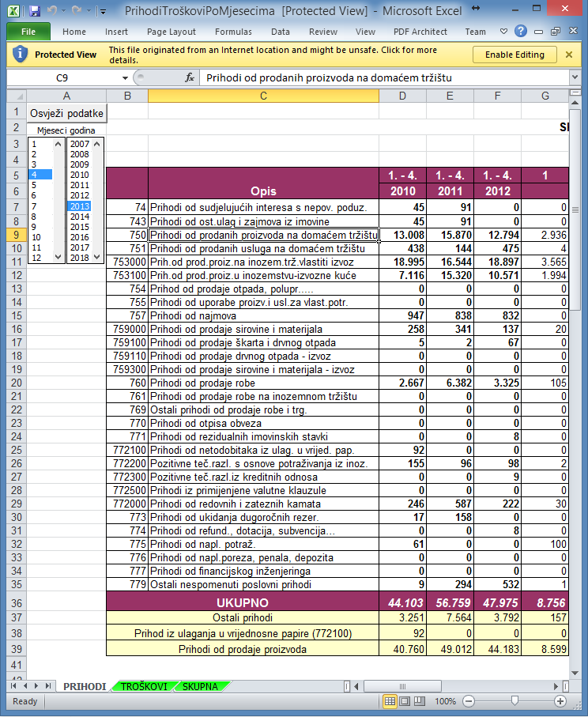This screenshot has width=588, height=717.
Task: Click the UKUPNO total cell
Action: coord(243,602)
